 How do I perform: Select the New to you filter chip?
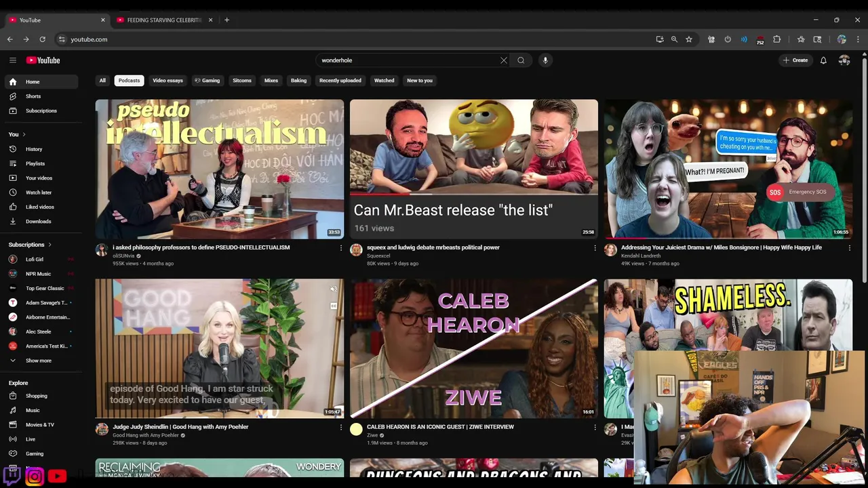click(420, 81)
